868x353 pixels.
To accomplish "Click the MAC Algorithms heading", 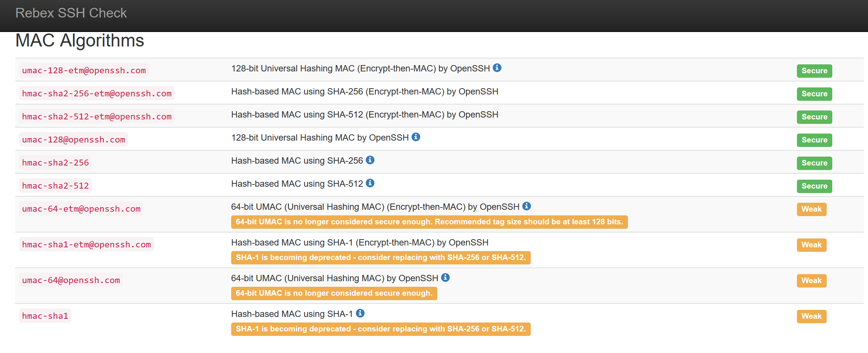I will (x=80, y=41).
